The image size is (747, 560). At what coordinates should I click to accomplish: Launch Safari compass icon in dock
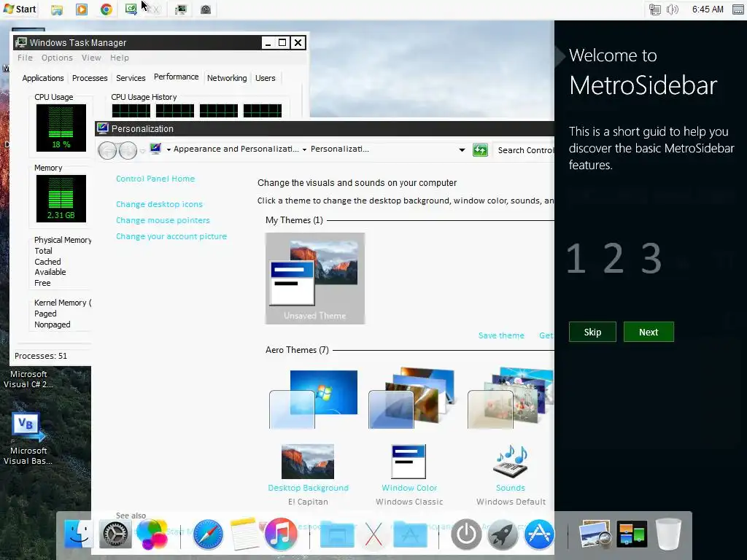[208, 534]
